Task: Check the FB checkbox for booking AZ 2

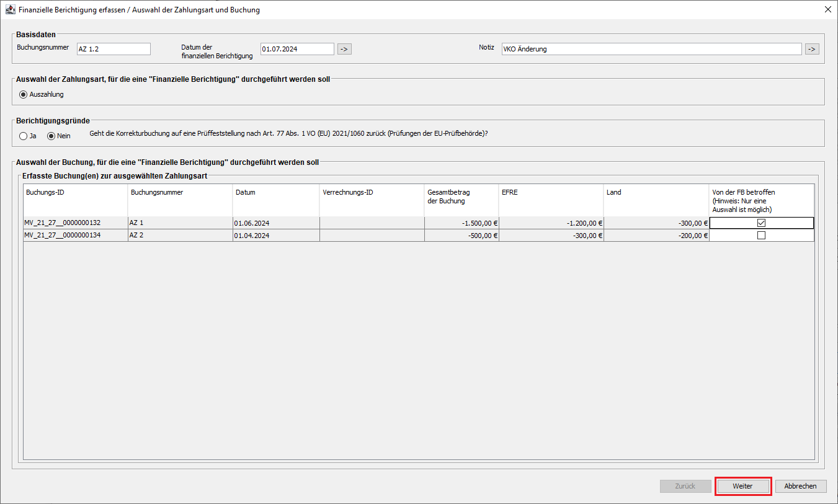Action: pyautogui.click(x=761, y=236)
